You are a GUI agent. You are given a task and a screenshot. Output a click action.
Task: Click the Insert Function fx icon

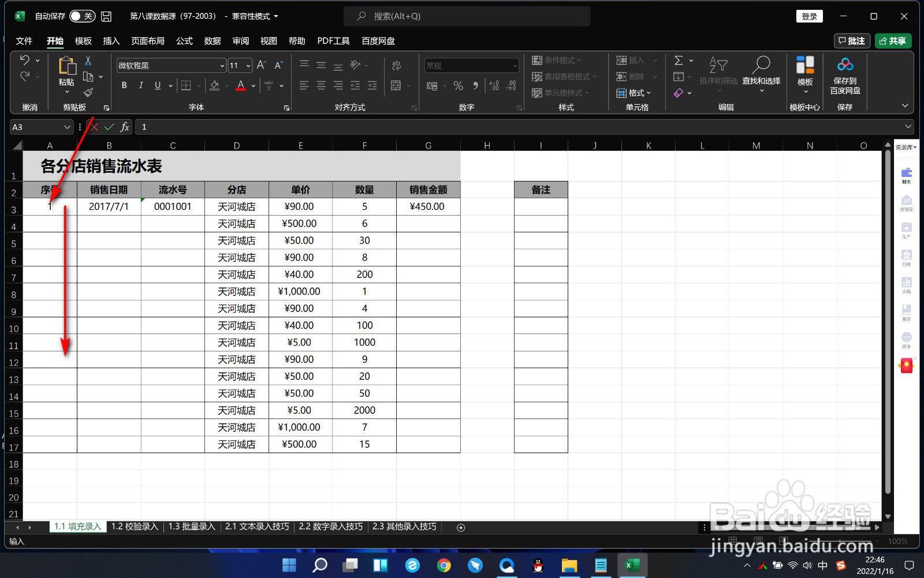125,127
